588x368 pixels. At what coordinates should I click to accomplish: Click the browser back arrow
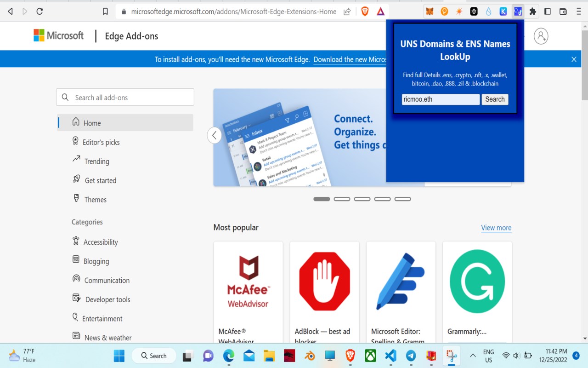[10, 11]
